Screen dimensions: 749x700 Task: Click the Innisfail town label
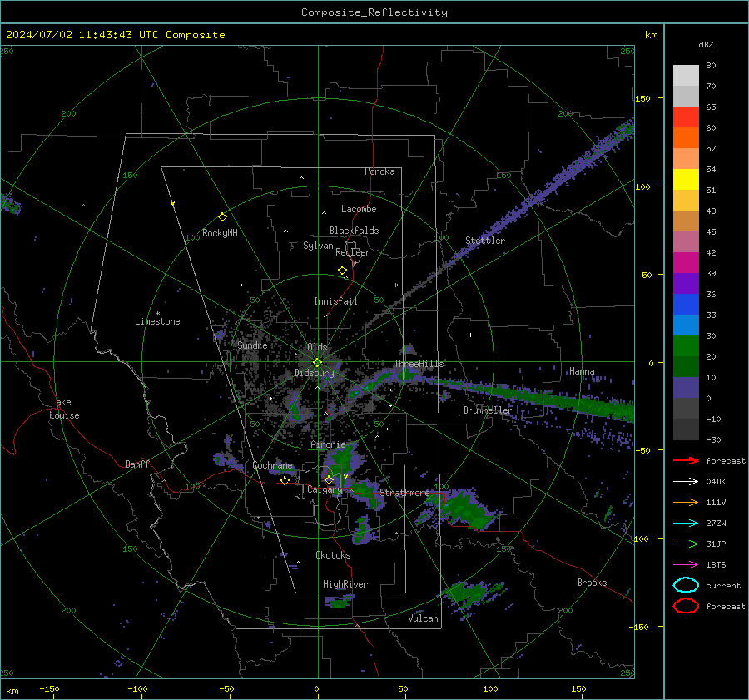pyautogui.click(x=335, y=301)
